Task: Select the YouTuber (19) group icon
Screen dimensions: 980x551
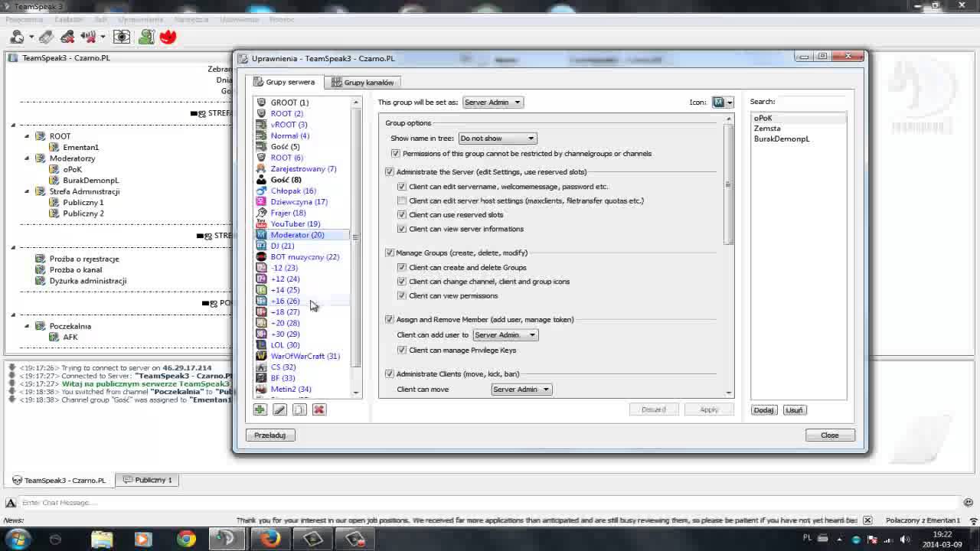Action: pos(261,223)
